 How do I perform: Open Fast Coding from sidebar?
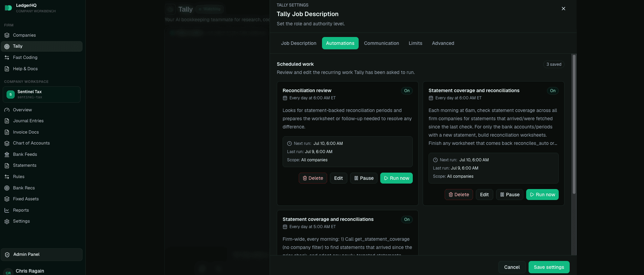(41, 58)
